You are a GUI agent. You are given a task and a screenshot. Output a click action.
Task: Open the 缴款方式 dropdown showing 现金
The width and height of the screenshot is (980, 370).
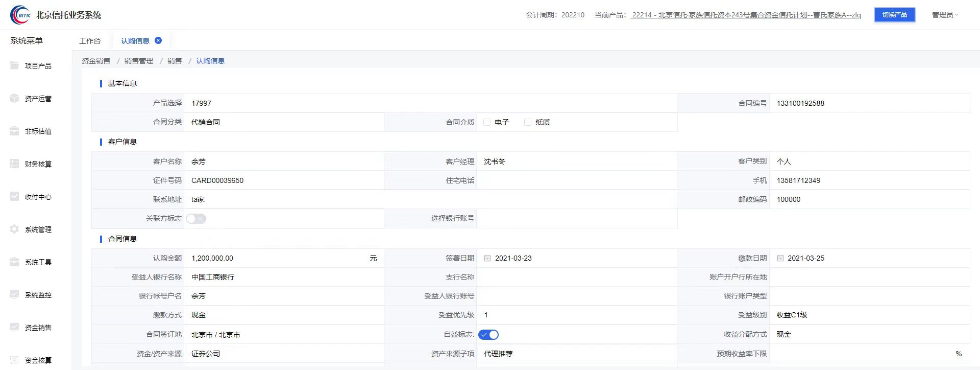point(284,315)
